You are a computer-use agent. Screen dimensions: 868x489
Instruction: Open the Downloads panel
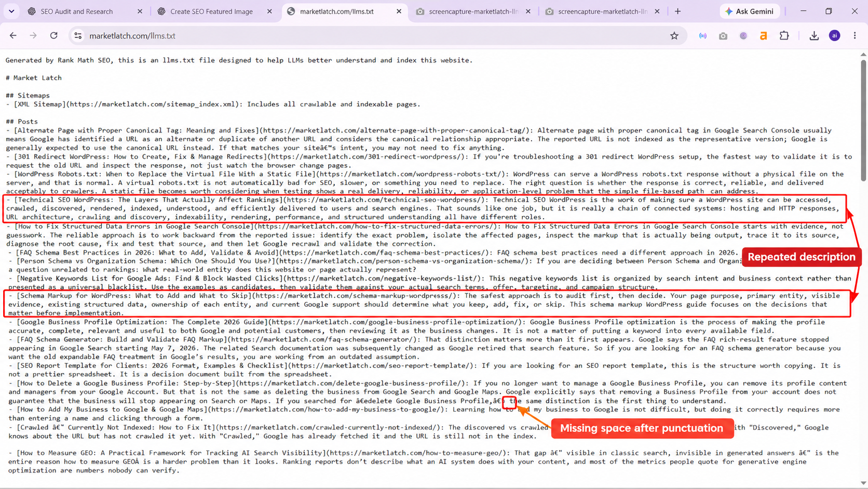[x=814, y=36]
